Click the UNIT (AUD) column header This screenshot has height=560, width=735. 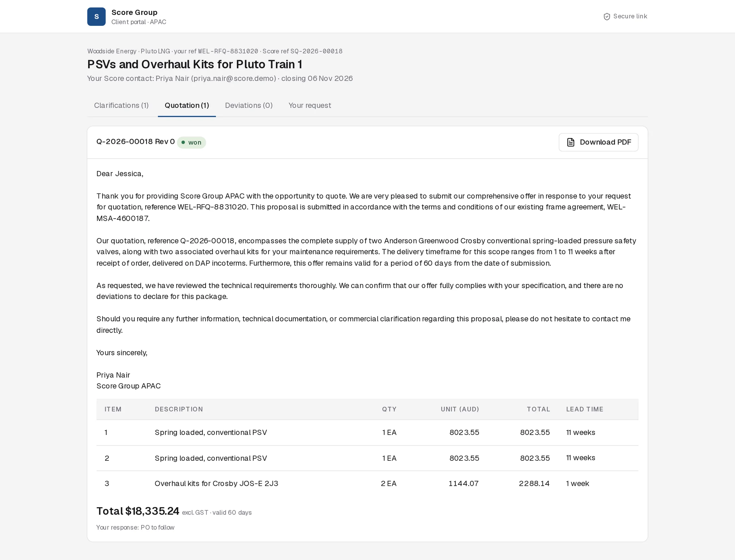click(460, 409)
